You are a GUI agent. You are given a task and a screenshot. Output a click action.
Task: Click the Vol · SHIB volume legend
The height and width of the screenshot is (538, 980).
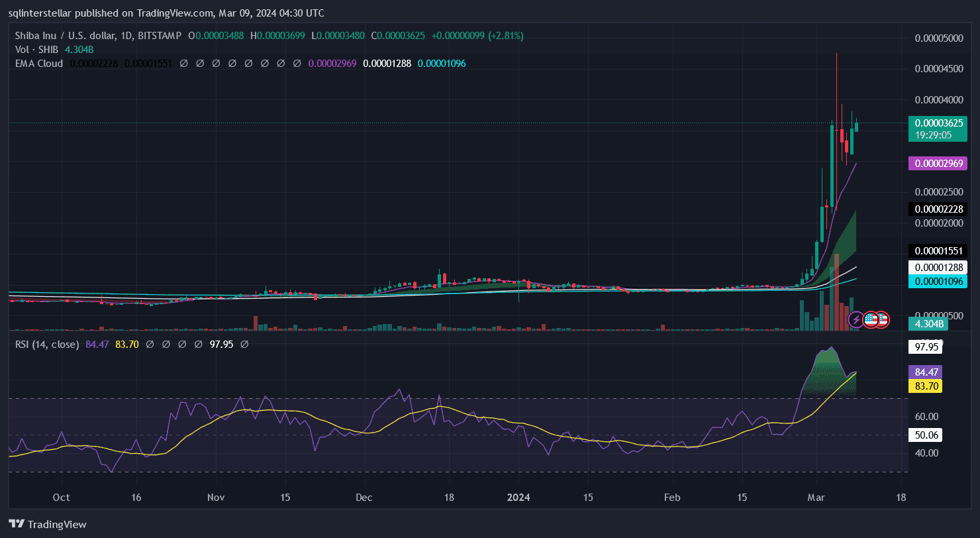pyautogui.click(x=37, y=49)
